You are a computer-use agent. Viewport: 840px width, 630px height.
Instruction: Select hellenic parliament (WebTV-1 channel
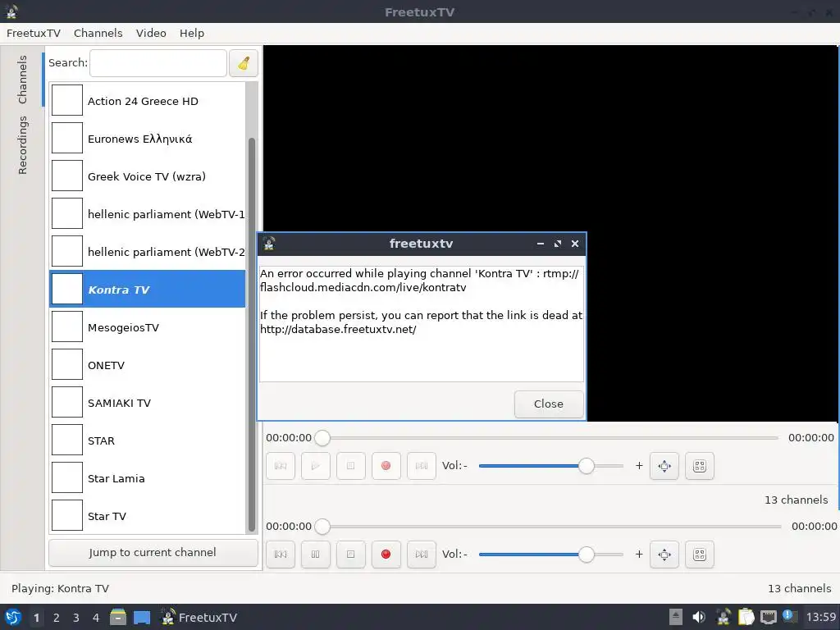click(148, 214)
